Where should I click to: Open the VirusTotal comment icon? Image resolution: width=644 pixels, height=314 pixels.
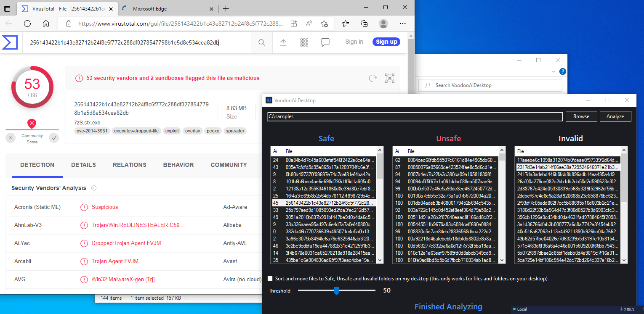(x=325, y=42)
